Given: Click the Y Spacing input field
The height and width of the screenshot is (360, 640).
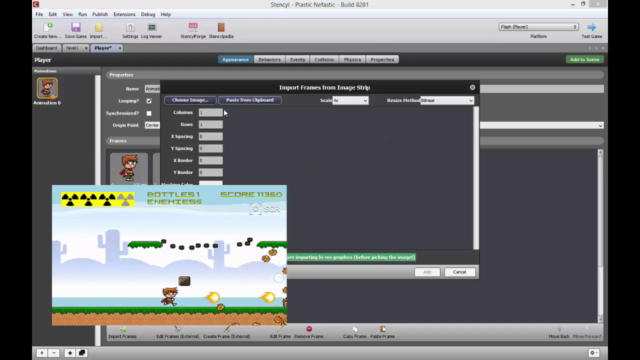Looking at the screenshot, I should (211, 148).
